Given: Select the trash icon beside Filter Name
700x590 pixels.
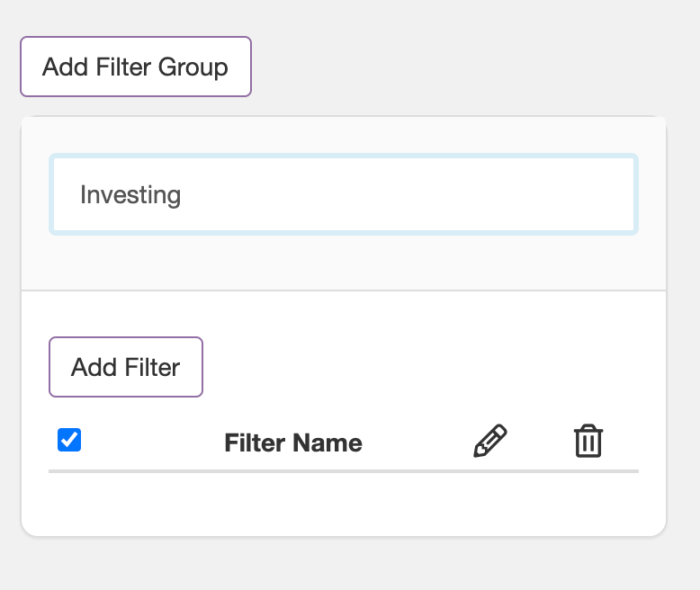Looking at the screenshot, I should (588, 441).
